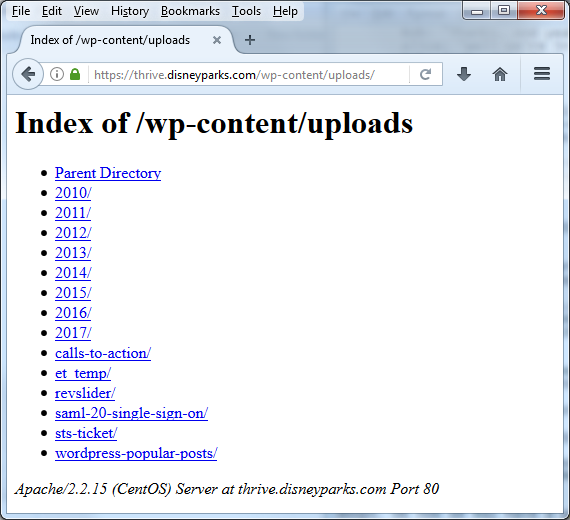Open the 2014/ folder link
Screen dimensions: 570x520
(x=73, y=273)
